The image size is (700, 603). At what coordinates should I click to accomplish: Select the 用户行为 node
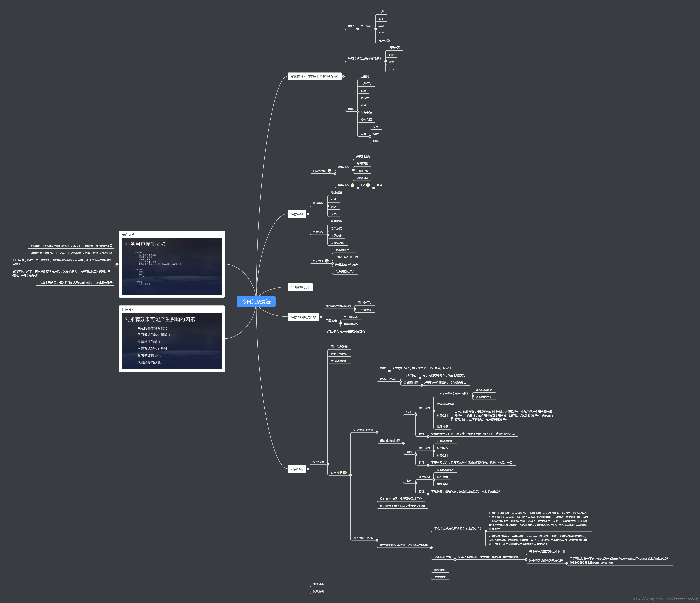384,41
